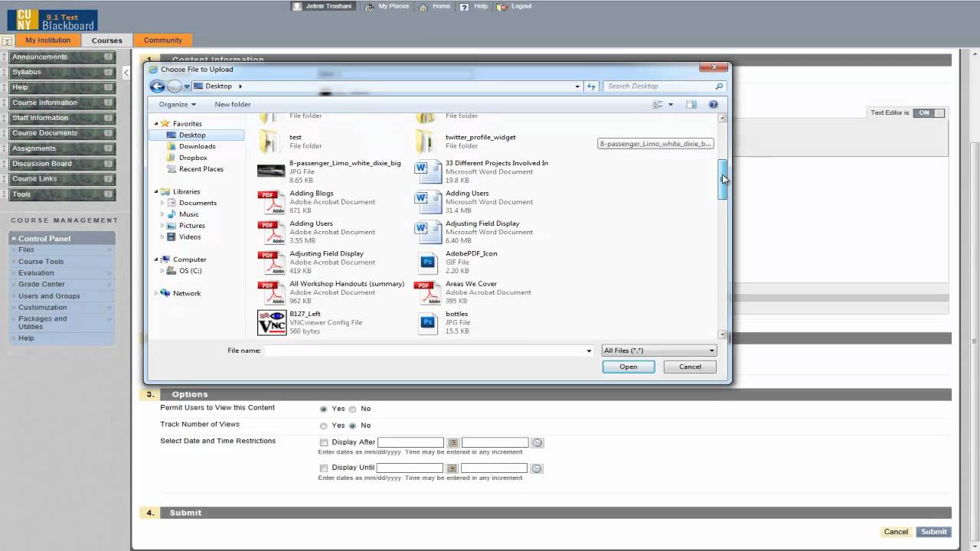
Task: Open Announcements in course menu
Action: [x=40, y=57]
